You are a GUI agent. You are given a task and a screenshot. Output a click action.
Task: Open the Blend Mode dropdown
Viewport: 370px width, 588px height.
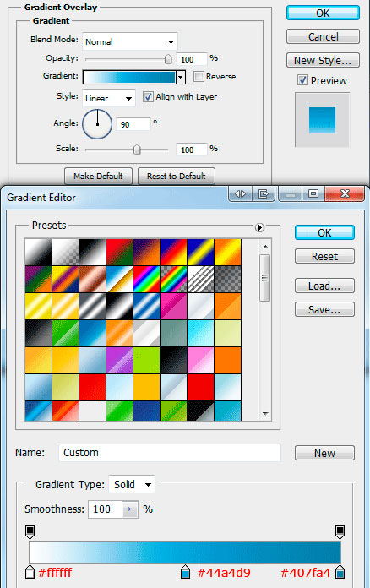(130, 41)
